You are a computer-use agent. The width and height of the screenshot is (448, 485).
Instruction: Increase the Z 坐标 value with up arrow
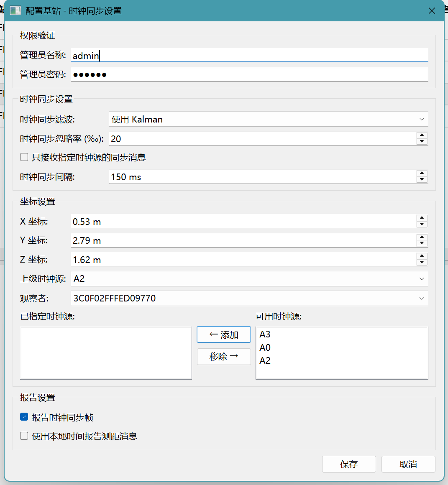(x=422, y=256)
